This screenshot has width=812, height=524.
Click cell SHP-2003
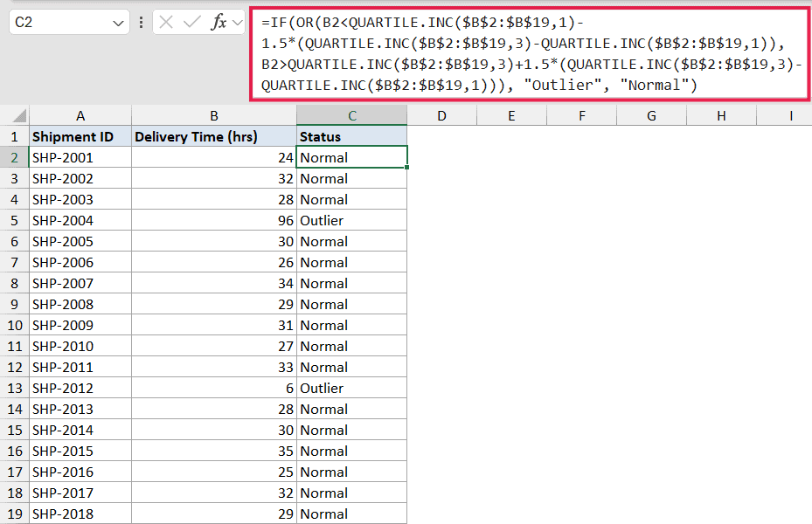(x=80, y=199)
